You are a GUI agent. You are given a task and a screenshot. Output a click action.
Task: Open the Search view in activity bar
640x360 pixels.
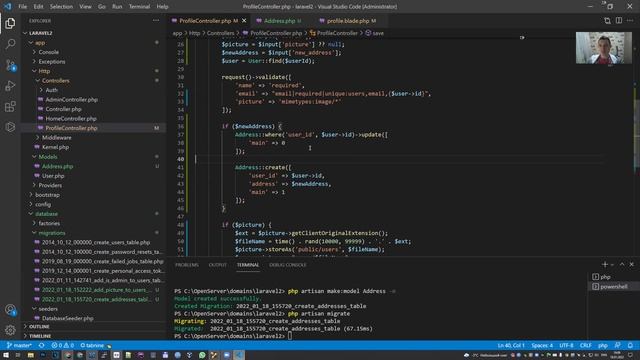point(10,44)
